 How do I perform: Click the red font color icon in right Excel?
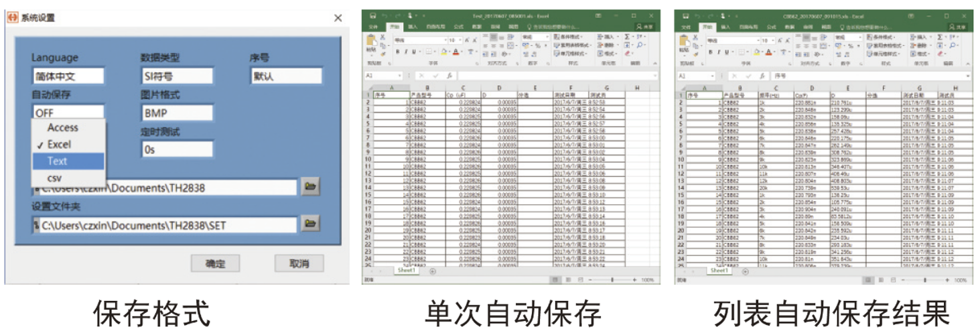(x=768, y=52)
